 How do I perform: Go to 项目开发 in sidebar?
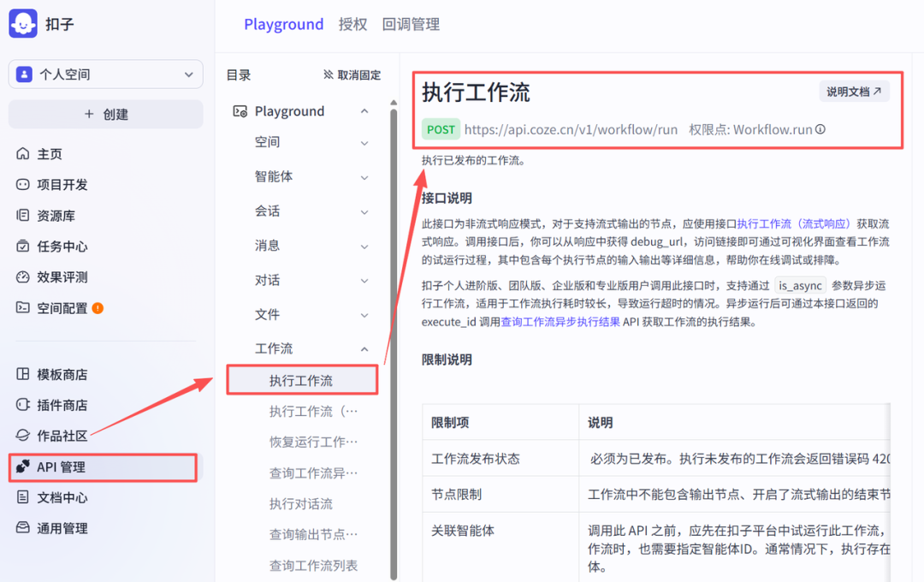[52, 185]
